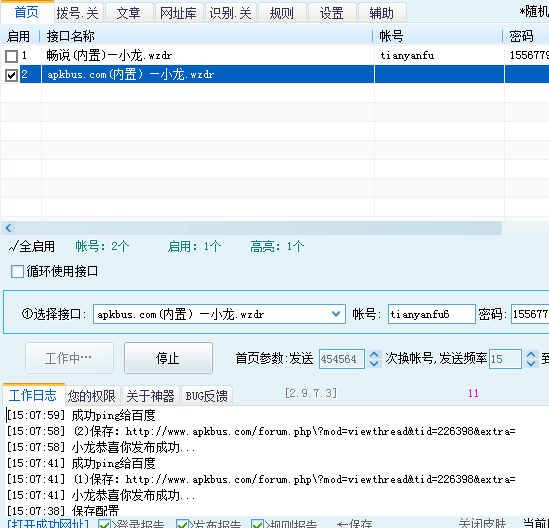
Task: Open the 文章 tab
Action: pos(129,13)
